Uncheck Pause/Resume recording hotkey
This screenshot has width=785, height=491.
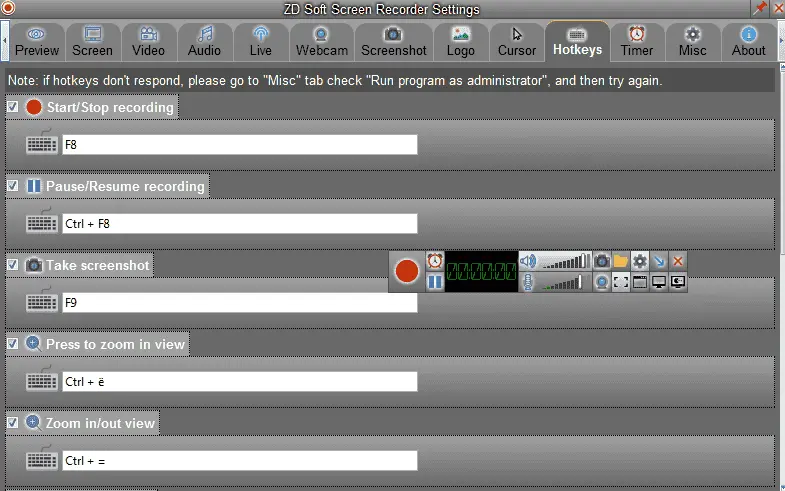(13, 186)
